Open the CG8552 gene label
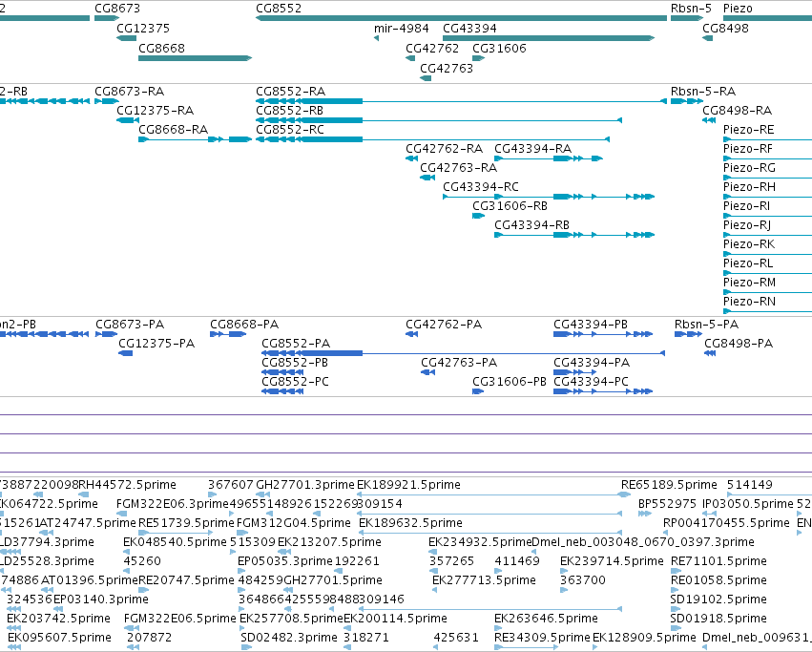 (279, 9)
